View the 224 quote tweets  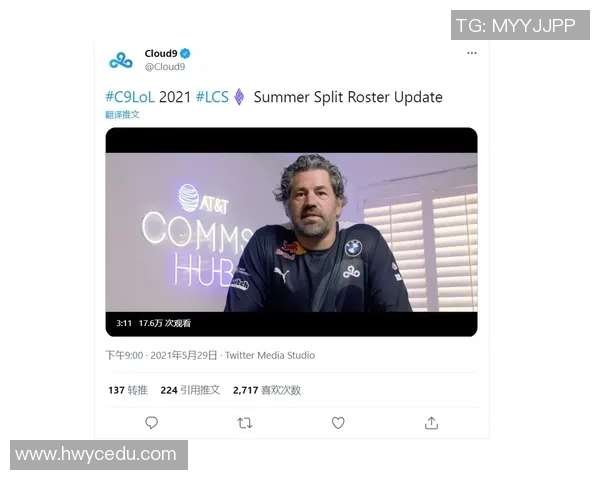190,390
